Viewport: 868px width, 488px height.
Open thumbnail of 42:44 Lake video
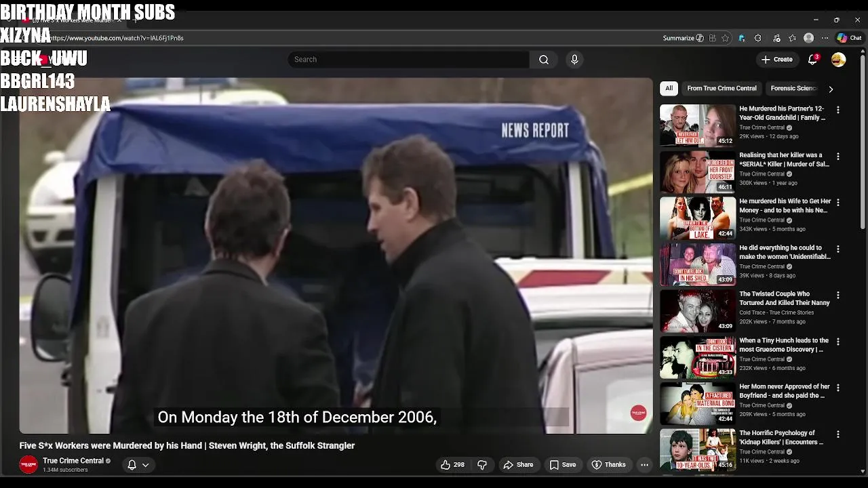(x=698, y=218)
